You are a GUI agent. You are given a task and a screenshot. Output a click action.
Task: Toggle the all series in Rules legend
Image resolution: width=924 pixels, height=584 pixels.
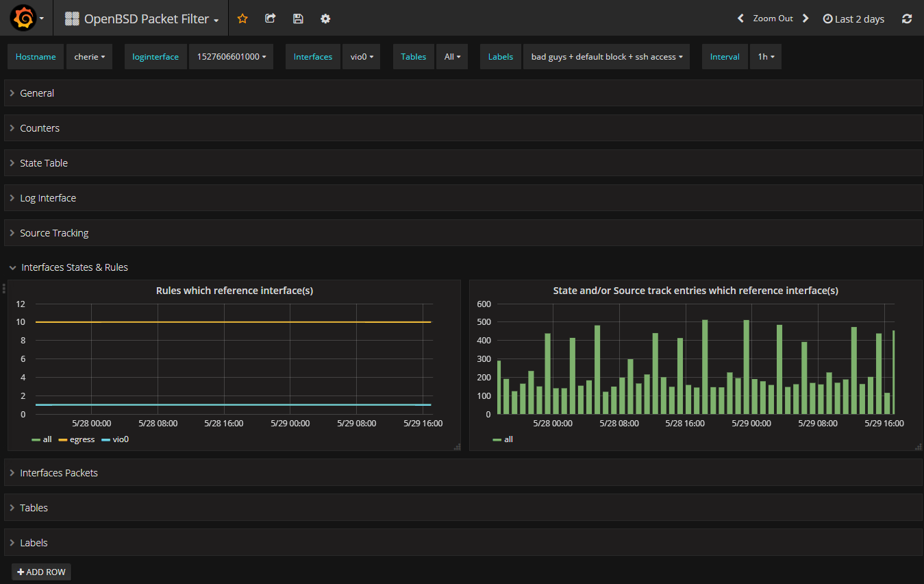(x=47, y=439)
